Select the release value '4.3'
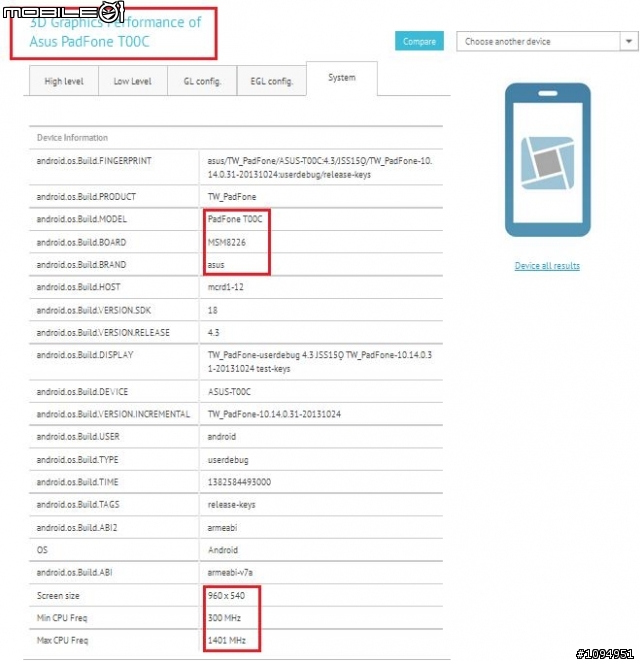Viewport: 640px width, 662px height. tap(213, 333)
